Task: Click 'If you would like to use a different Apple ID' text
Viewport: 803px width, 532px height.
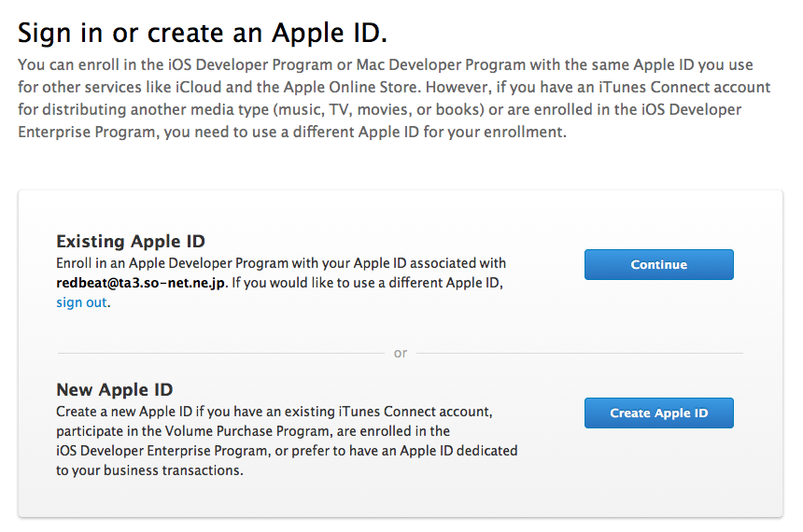Action: click(x=367, y=283)
